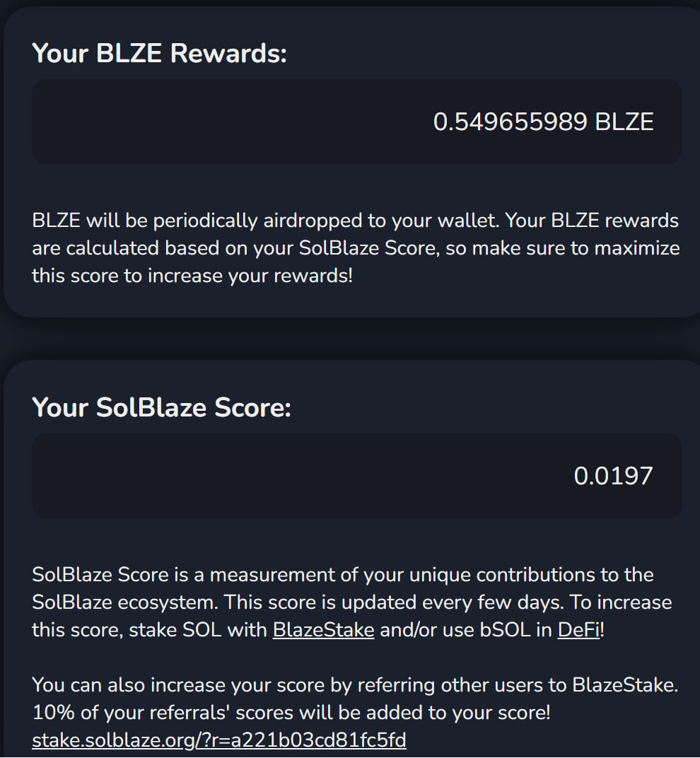Select the SolBlaze Score value field
Screen dimensions: 700x758
pyautogui.click(x=357, y=476)
